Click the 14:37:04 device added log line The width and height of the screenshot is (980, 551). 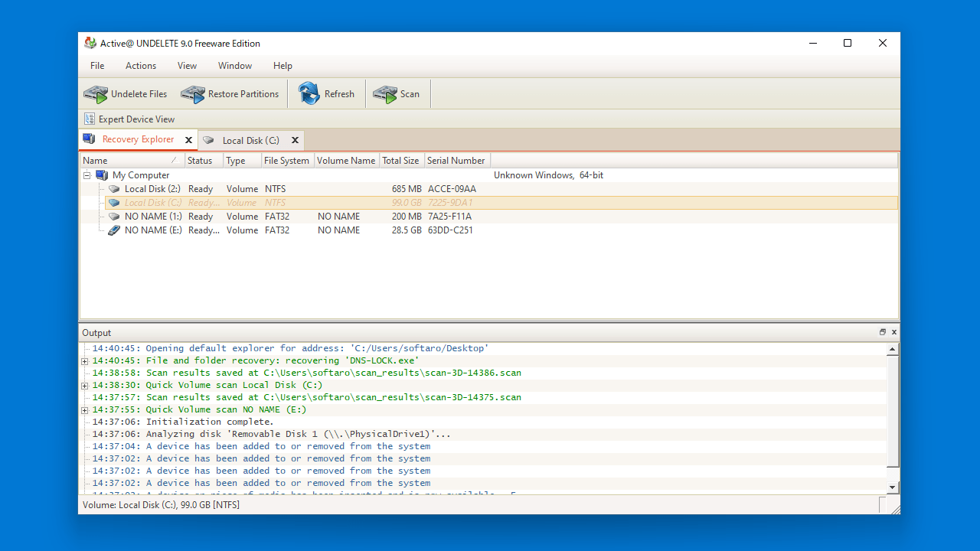(261, 446)
